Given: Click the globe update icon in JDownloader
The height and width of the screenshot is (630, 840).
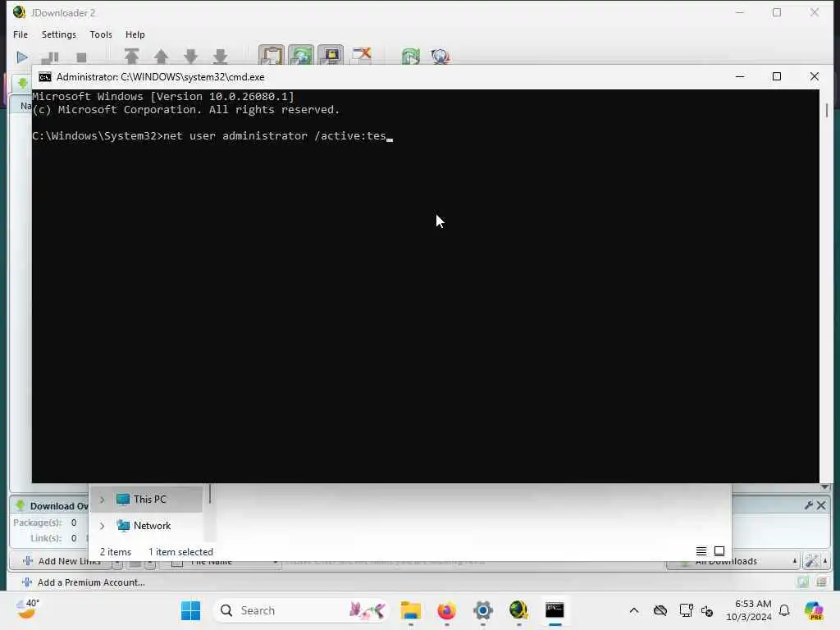Looking at the screenshot, I should (x=441, y=56).
